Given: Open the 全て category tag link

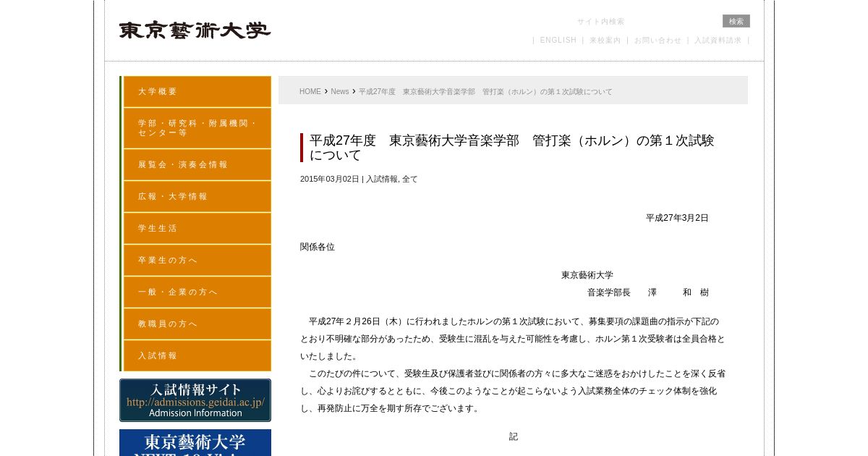Looking at the screenshot, I should [x=409, y=180].
